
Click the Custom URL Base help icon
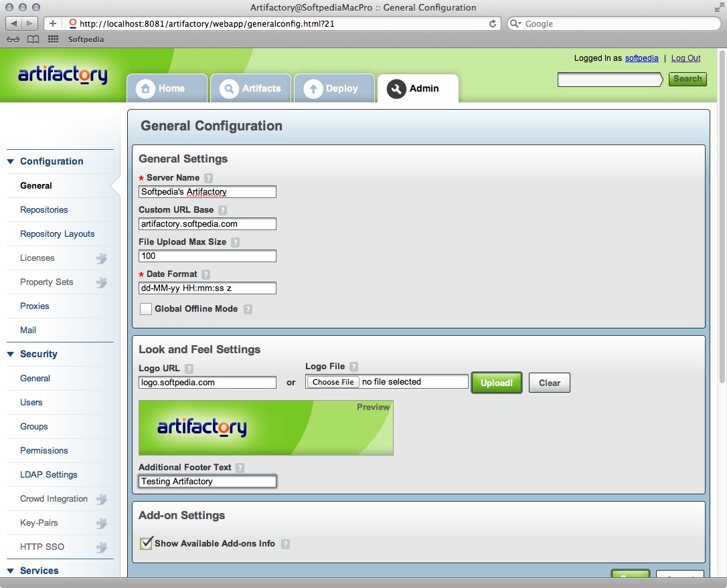[222, 210]
